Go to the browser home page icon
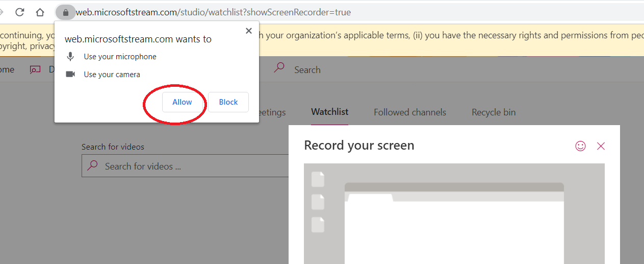 point(40,12)
